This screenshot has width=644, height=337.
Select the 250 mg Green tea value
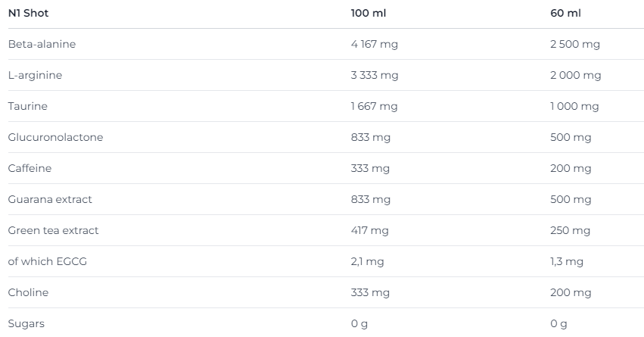tap(571, 230)
